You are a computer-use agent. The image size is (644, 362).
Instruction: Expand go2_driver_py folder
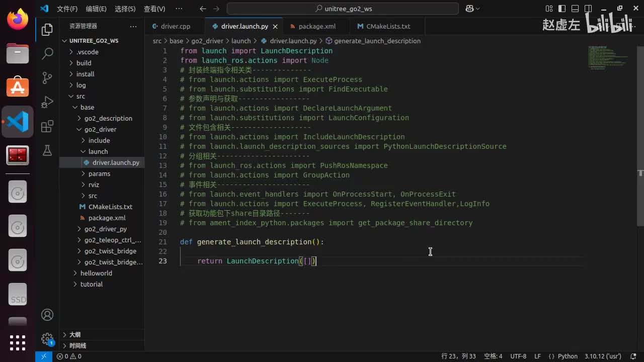click(102, 229)
